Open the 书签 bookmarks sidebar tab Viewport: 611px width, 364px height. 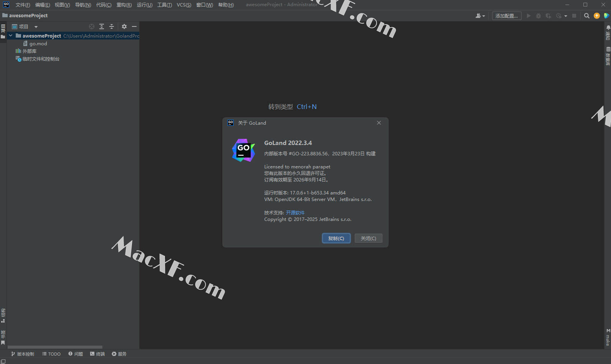(x=3, y=338)
